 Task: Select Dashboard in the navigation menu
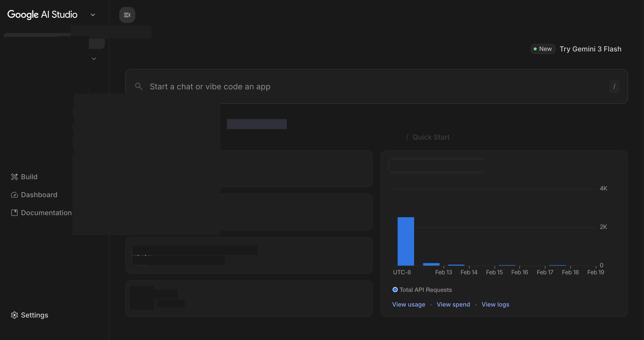(39, 195)
